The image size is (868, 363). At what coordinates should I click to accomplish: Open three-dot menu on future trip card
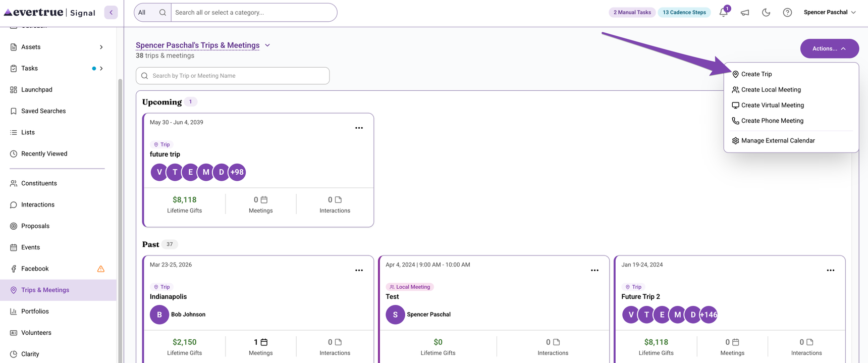click(359, 128)
